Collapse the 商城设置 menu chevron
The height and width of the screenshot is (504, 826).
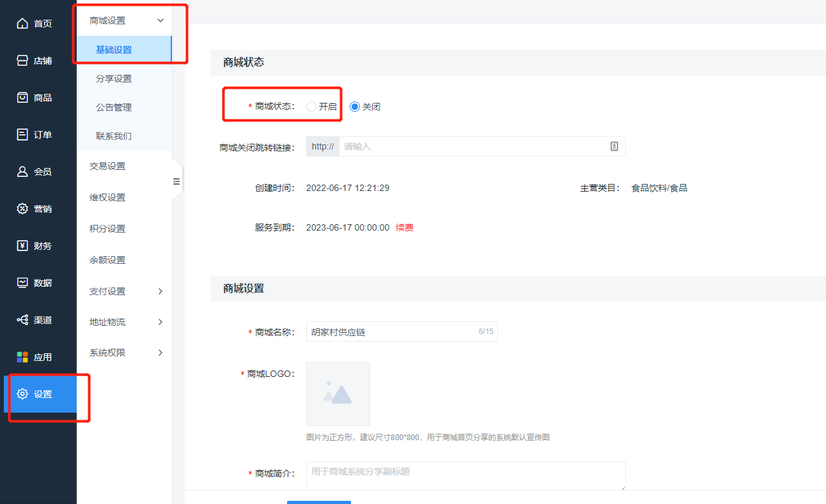point(160,20)
